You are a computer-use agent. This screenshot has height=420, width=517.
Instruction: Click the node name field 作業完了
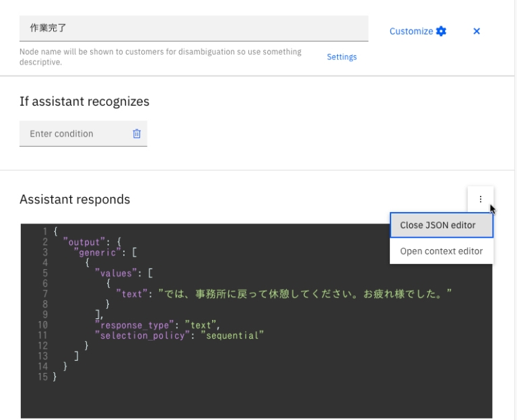click(x=194, y=28)
